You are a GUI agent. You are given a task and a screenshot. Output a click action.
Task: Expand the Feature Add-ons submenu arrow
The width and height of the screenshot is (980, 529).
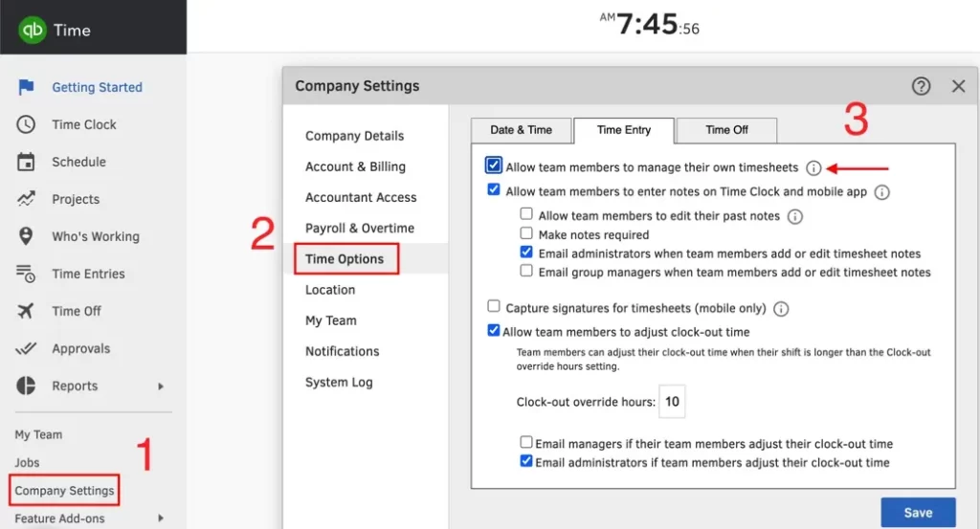tap(161, 518)
